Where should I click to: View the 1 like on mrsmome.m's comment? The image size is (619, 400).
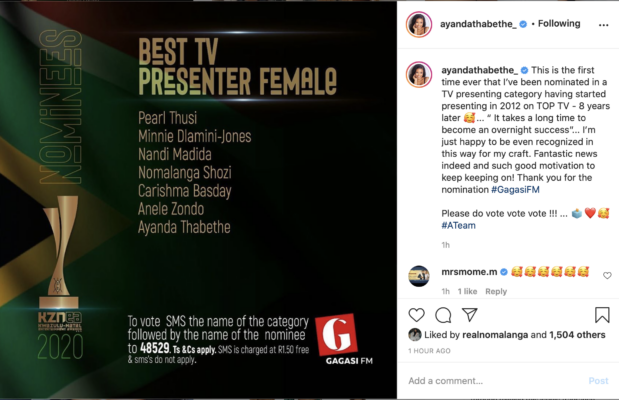pyautogui.click(x=467, y=291)
